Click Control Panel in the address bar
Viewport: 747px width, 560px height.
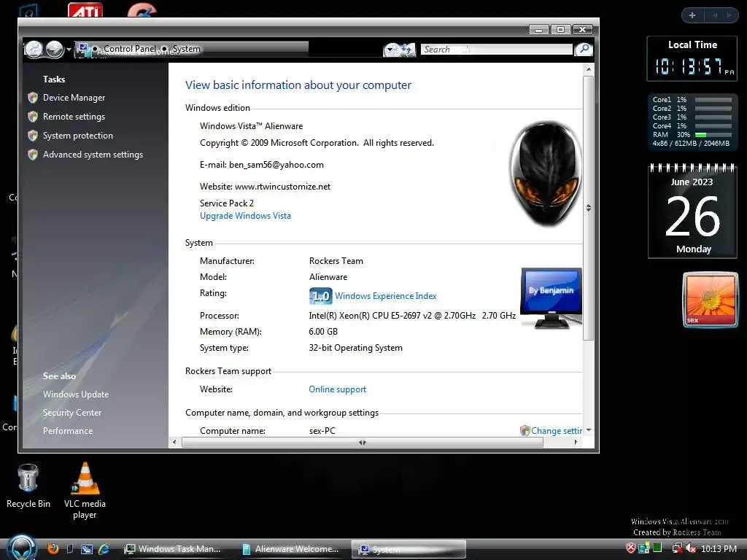130,49
